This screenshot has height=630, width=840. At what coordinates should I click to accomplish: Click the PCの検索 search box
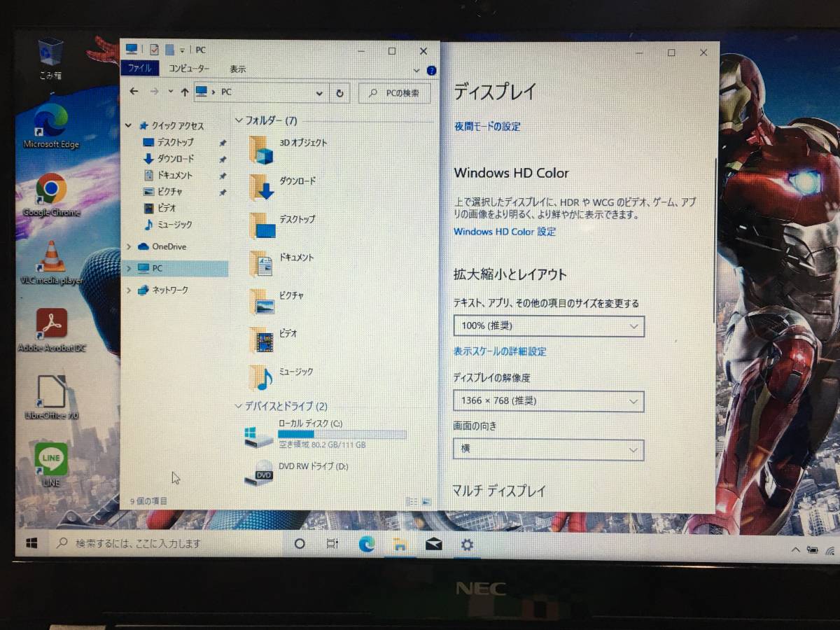click(395, 92)
